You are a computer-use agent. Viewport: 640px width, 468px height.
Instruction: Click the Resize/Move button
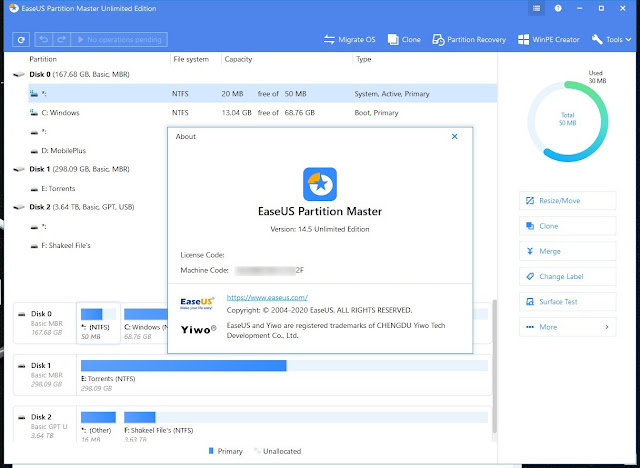(x=565, y=201)
